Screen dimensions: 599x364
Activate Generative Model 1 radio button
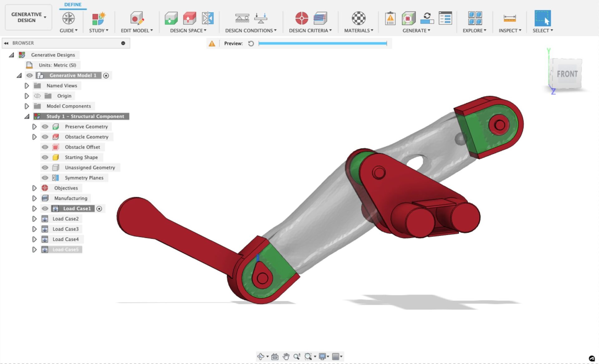coord(106,75)
